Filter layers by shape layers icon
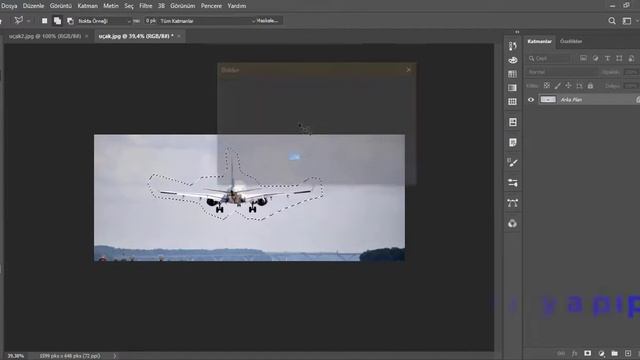Image resolution: width=640 pixels, height=360 pixels. pos(619,58)
